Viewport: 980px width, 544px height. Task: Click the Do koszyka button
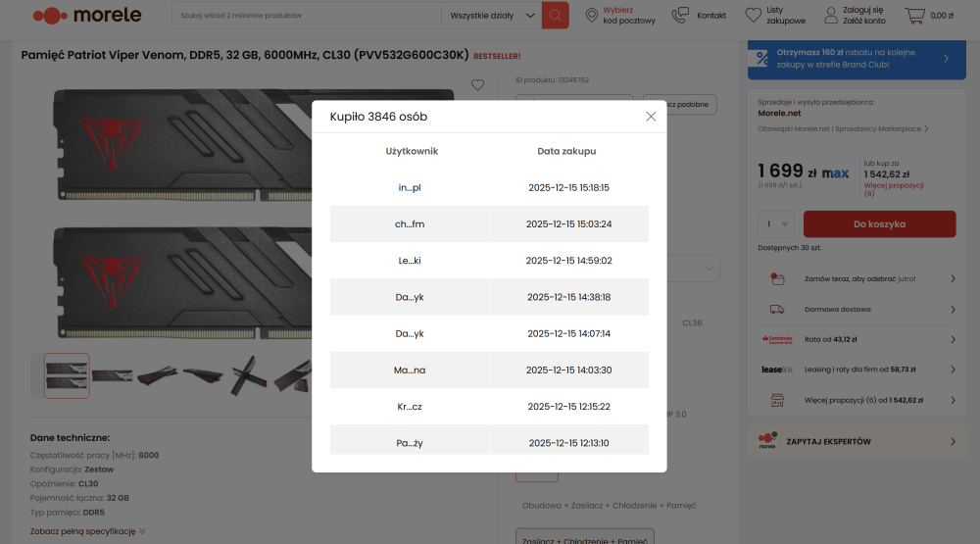pos(879,223)
